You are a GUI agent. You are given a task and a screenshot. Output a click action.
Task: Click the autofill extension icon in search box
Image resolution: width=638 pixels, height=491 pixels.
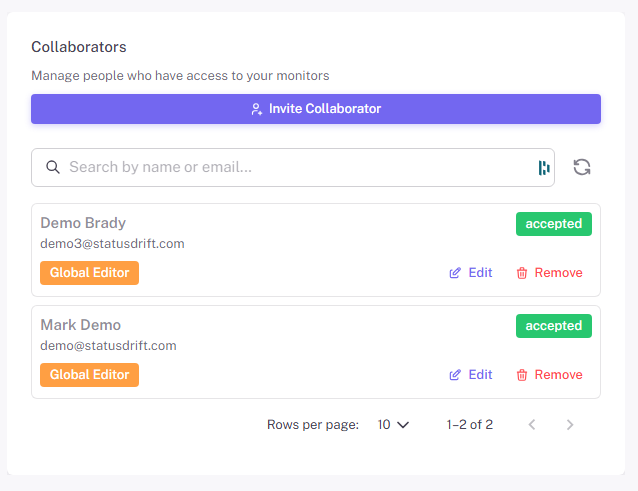[544, 167]
